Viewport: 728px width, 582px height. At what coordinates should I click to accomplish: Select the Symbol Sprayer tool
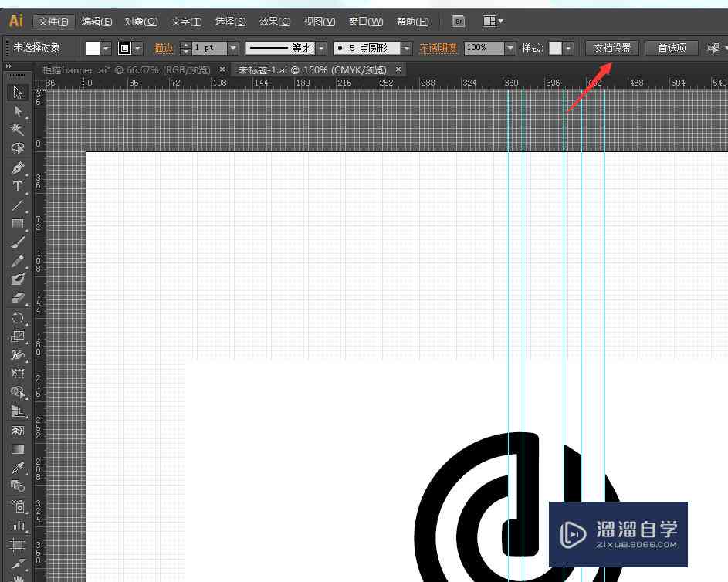18,506
